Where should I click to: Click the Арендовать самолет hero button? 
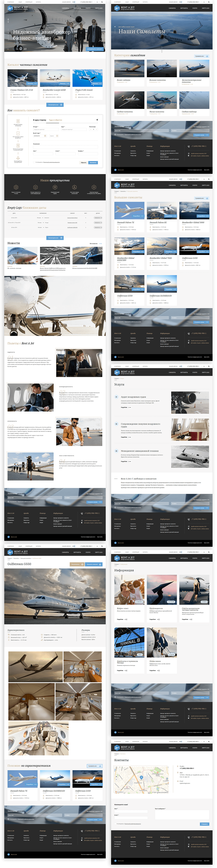coord(94,49)
